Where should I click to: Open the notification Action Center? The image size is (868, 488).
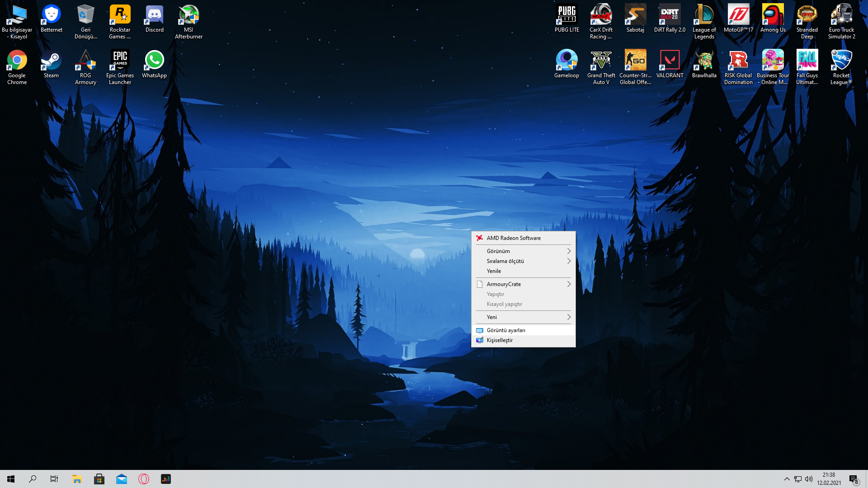pyautogui.click(x=854, y=479)
